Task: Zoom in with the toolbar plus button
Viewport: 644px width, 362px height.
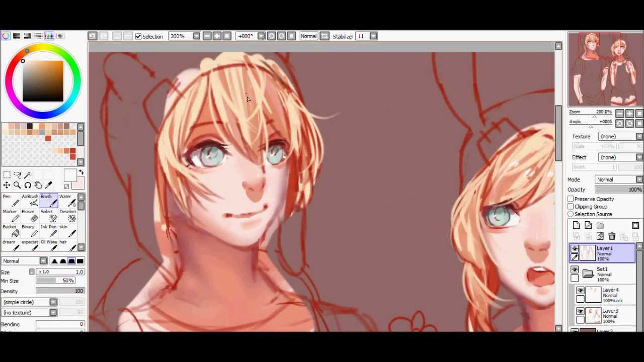Action: point(217,36)
